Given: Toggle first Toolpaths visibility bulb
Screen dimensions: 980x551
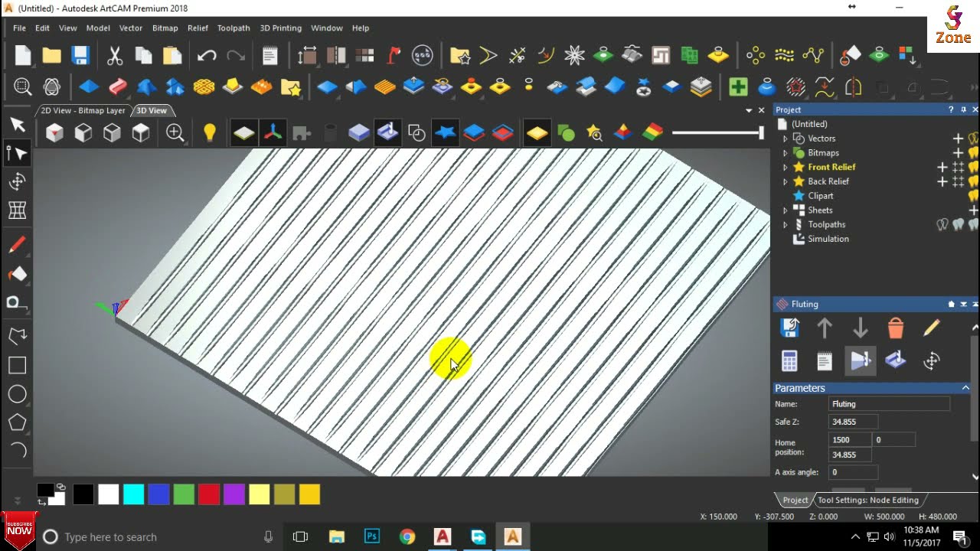Looking at the screenshot, I should coord(942,225).
